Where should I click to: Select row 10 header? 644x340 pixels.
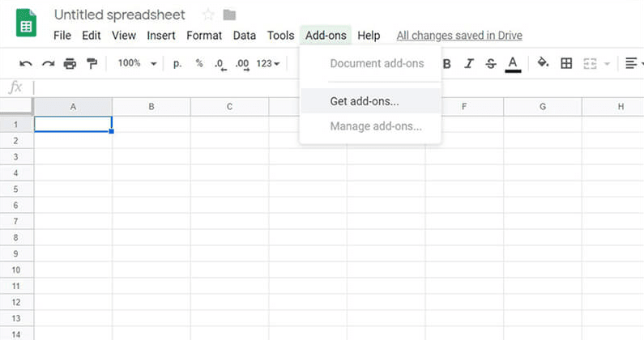pyautogui.click(x=16, y=270)
